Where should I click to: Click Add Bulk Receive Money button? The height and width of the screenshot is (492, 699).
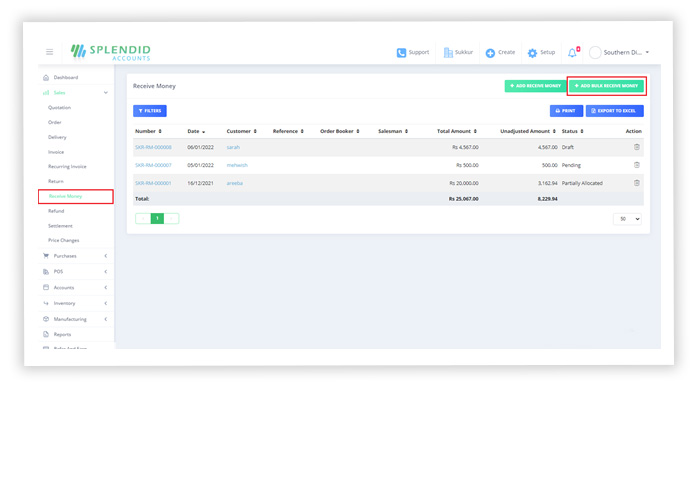tap(606, 86)
